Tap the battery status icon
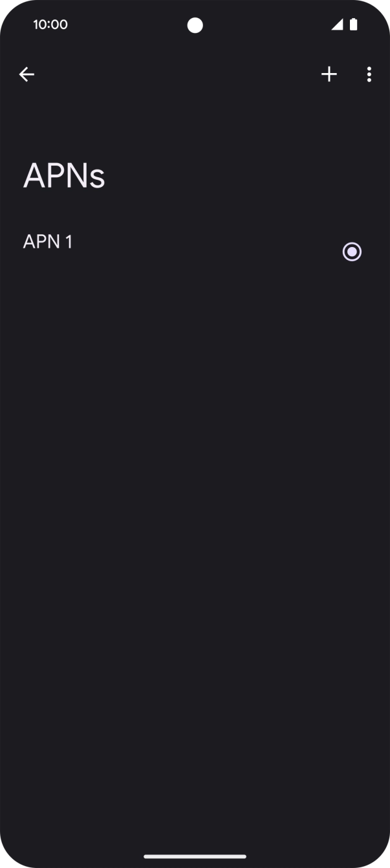The image size is (390, 868). click(354, 25)
